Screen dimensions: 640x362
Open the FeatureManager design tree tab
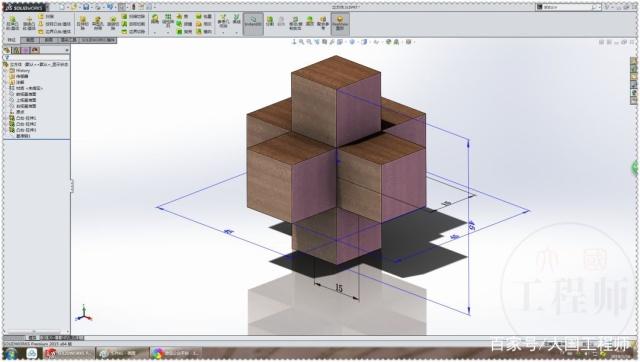click(7, 50)
